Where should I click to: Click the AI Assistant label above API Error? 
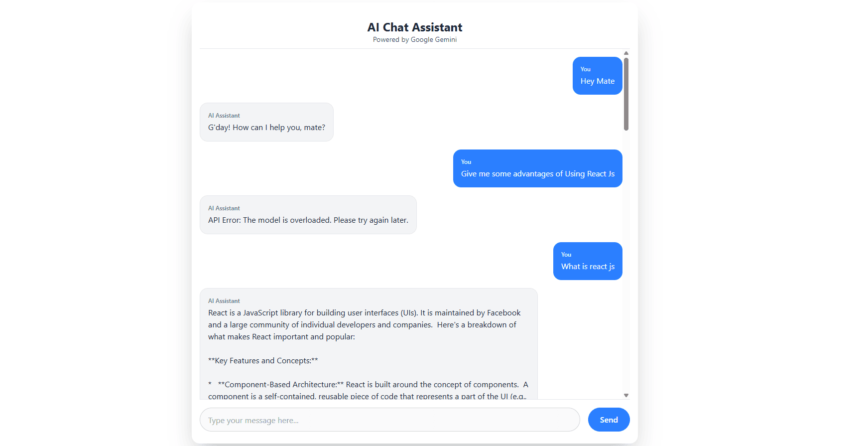(224, 208)
